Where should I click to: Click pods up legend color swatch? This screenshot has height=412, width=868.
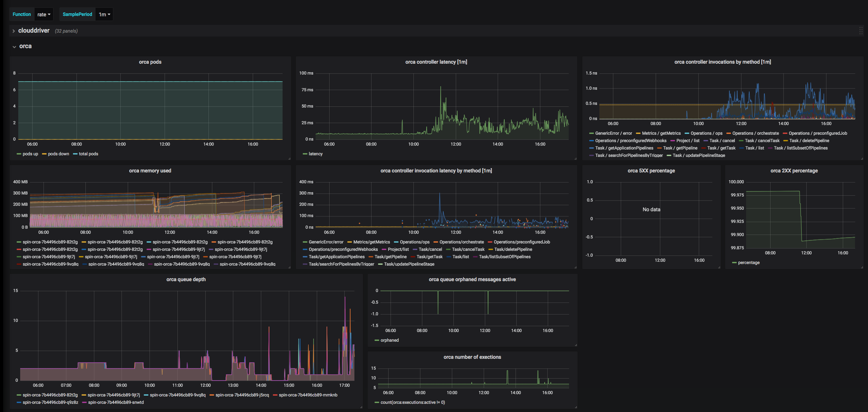click(19, 154)
